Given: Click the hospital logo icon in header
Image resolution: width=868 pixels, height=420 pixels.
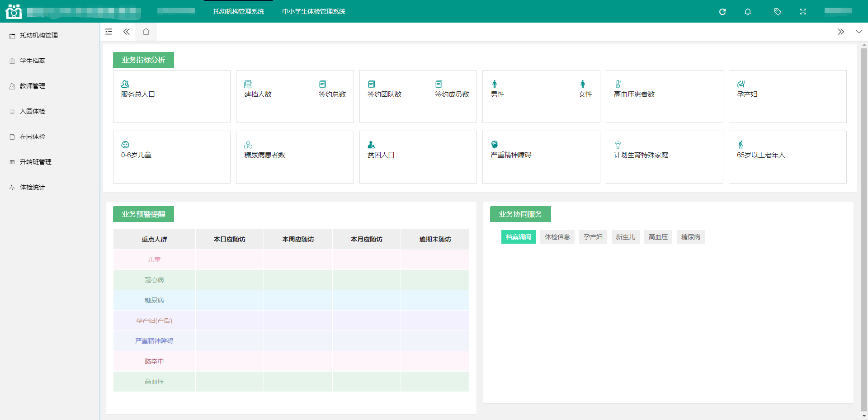Looking at the screenshot, I should click(x=14, y=11).
